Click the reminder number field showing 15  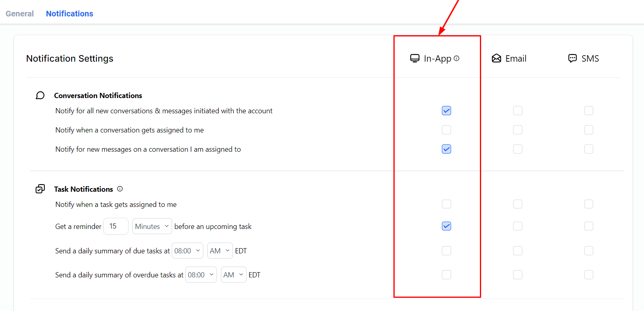coord(116,226)
